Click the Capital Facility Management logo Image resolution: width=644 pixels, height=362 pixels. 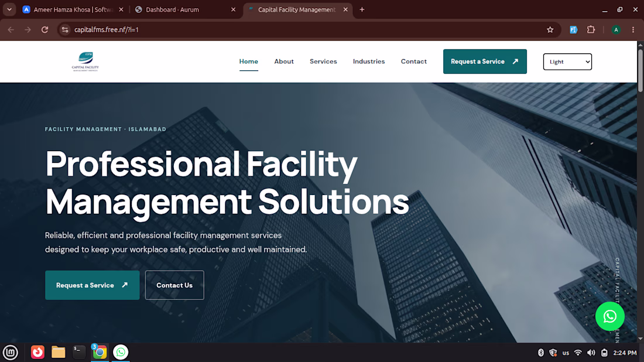click(85, 62)
